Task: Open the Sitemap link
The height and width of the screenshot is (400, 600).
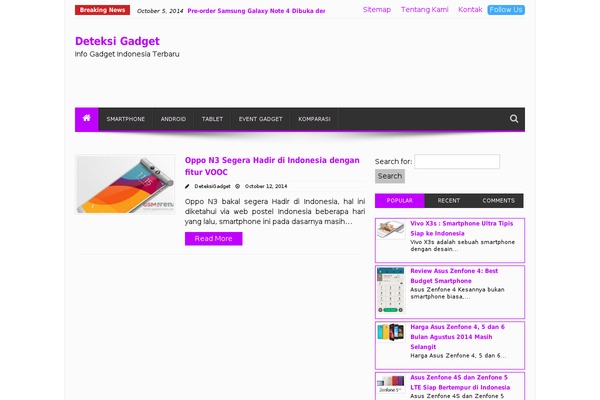Action: coord(377,10)
